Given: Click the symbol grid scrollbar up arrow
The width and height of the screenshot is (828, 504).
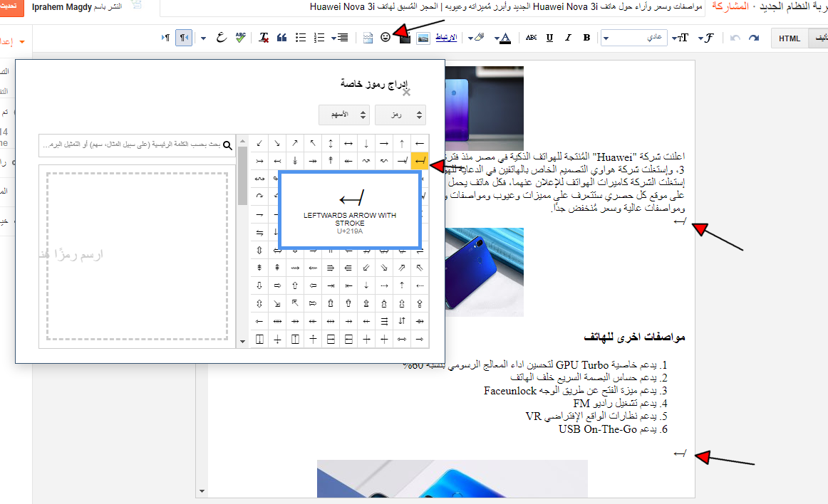Looking at the screenshot, I should pyautogui.click(x=242, y=141).
